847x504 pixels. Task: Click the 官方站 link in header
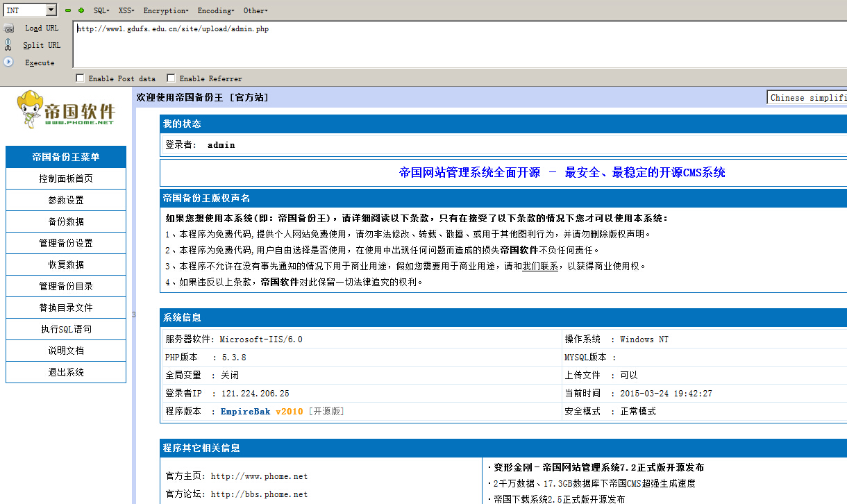pos(249,98)
